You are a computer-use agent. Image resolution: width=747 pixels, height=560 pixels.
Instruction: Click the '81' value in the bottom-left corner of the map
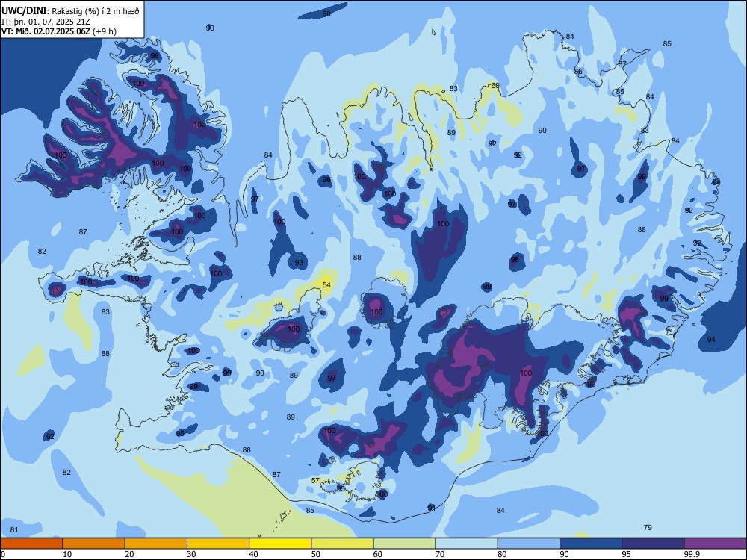click(x=14, y=530)
